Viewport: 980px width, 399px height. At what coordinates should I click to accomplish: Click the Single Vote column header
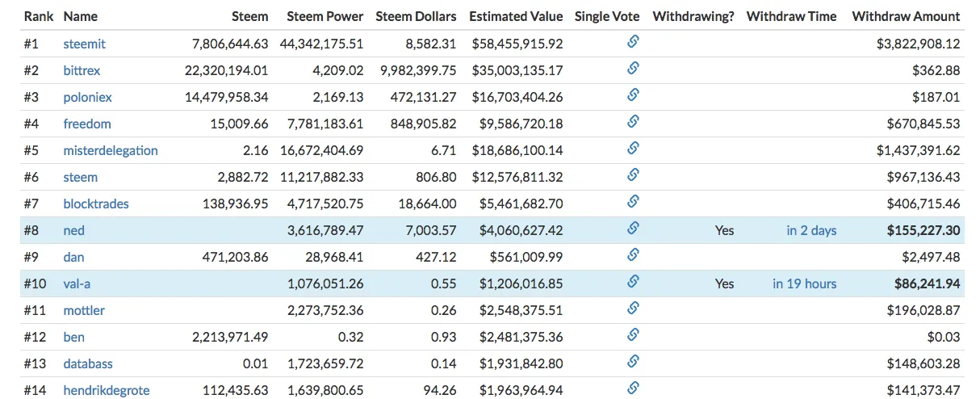coord(607,16)
